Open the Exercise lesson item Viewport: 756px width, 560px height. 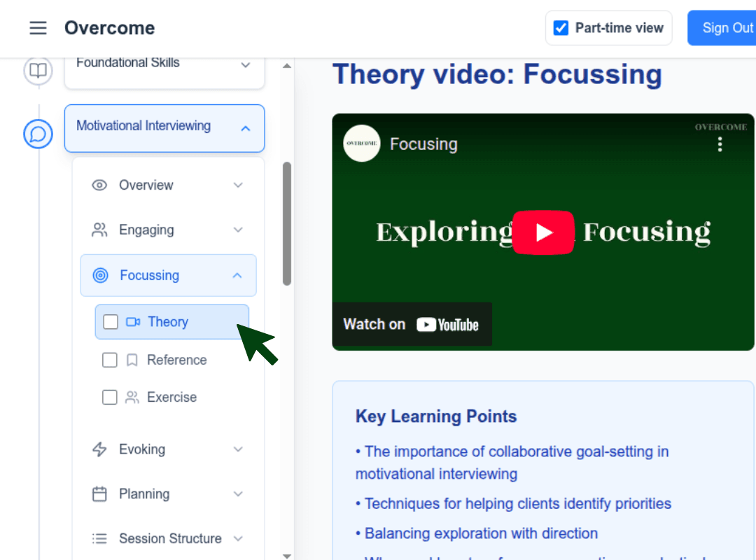click(171, 397)
